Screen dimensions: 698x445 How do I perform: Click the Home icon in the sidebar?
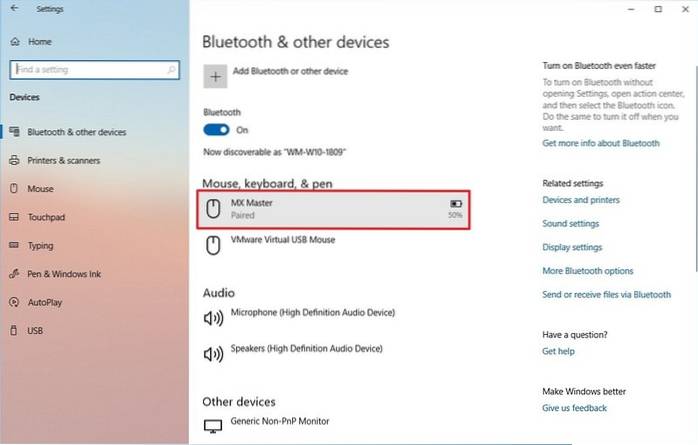(x=15, y=42)
